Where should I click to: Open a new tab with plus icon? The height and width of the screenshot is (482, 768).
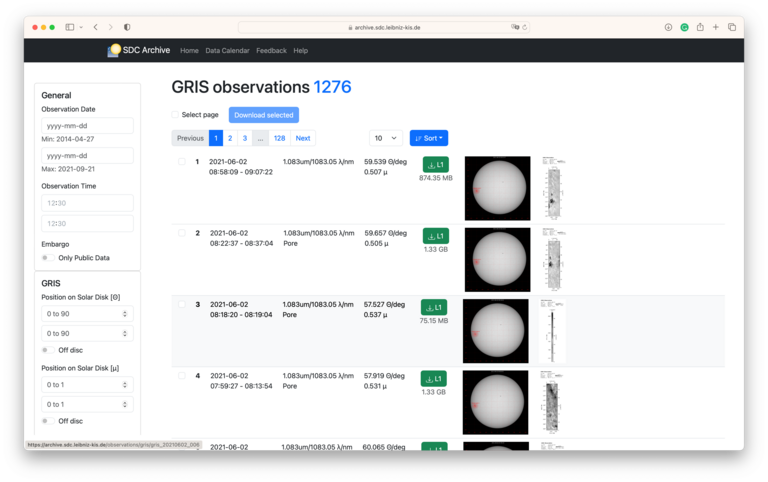pos(716,27)
